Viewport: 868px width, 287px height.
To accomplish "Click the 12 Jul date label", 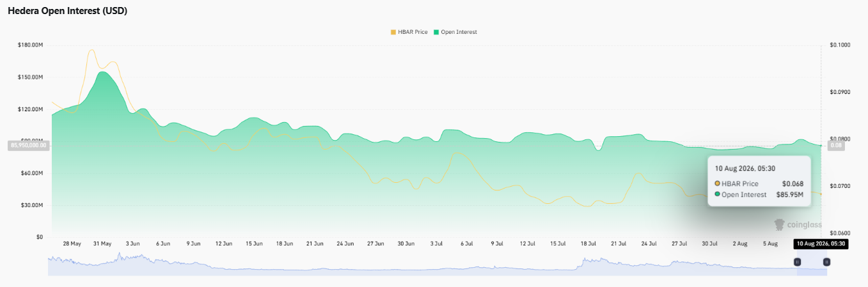I will pyautogui.click(x=528, y=244).
